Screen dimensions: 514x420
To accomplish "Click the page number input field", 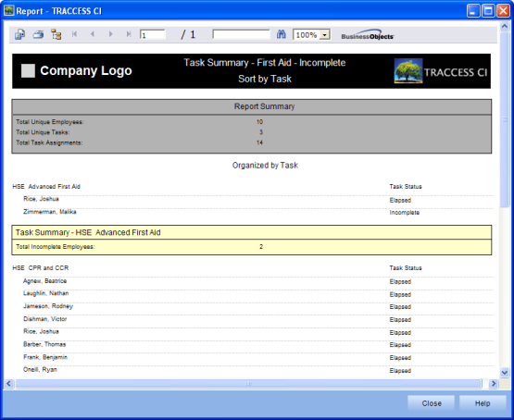I will [153, 35].
